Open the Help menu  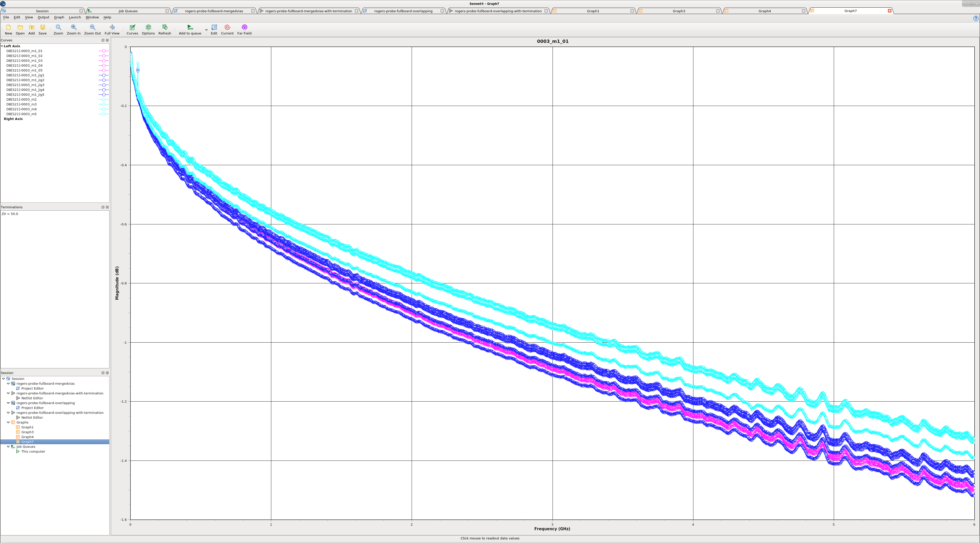tap(107, 18)
